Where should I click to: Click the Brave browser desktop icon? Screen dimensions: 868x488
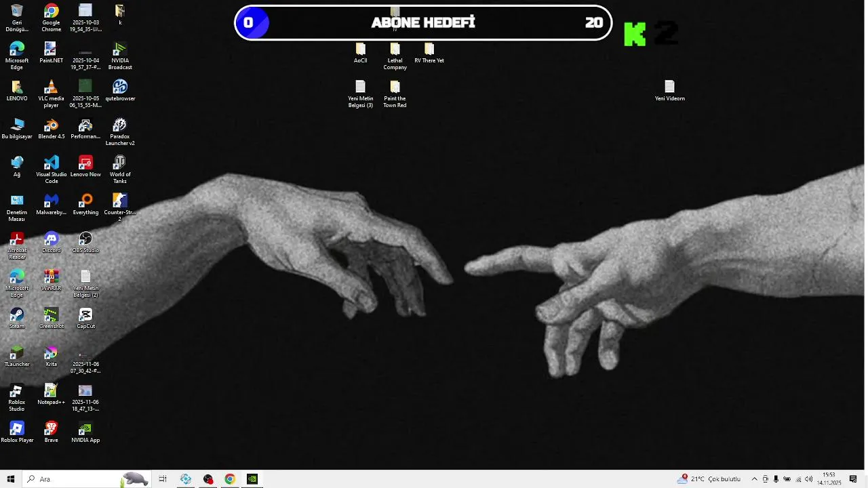pyautogui.click(x=52, y=432)
